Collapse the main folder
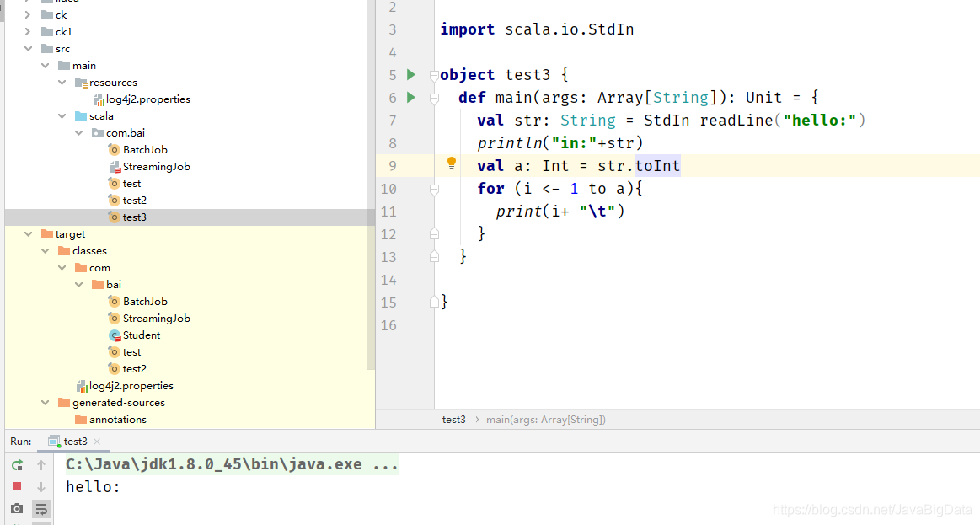 click(x=45, y=66)
